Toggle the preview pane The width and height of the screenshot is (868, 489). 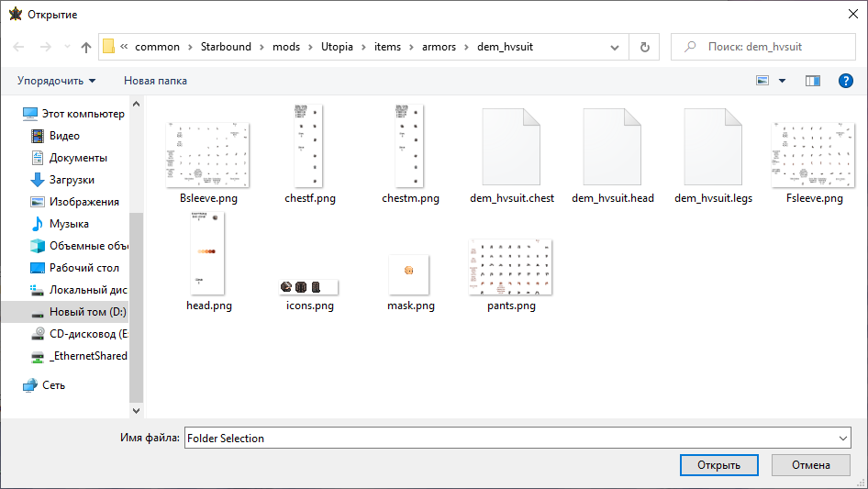[813, 81]
